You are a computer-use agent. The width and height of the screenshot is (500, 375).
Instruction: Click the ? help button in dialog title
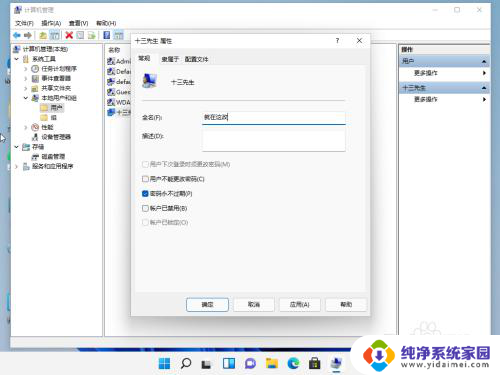337,41
